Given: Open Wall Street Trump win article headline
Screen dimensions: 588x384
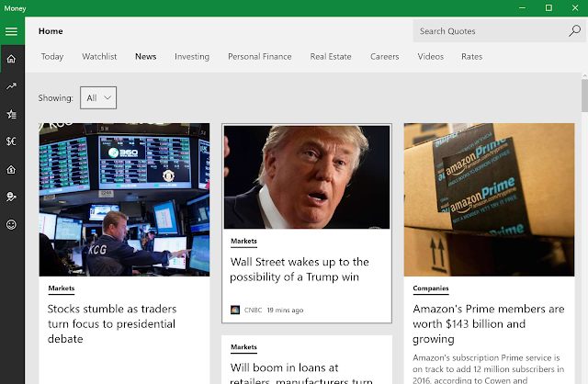Looking at the screenshot, I should [x=300, y=269].
